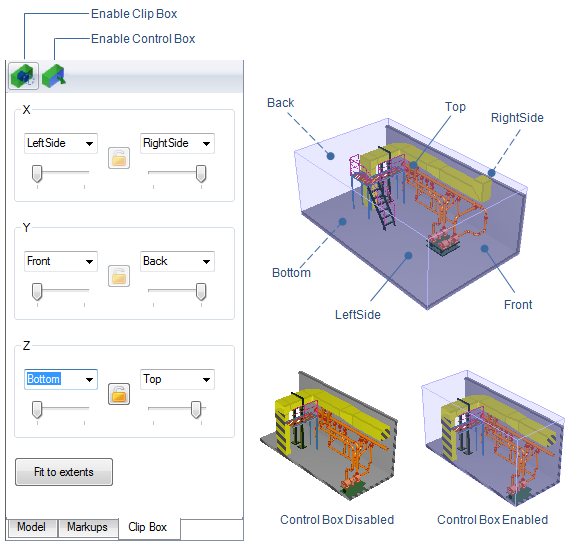Click the LeftSide slider handle
Screen dimensions: 571x551
[x=37, y=173]
